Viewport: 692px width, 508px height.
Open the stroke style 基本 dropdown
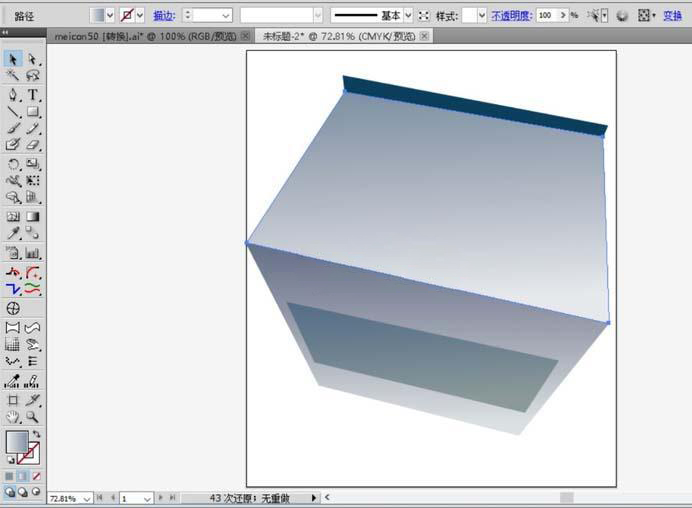(x=408, y=16)
